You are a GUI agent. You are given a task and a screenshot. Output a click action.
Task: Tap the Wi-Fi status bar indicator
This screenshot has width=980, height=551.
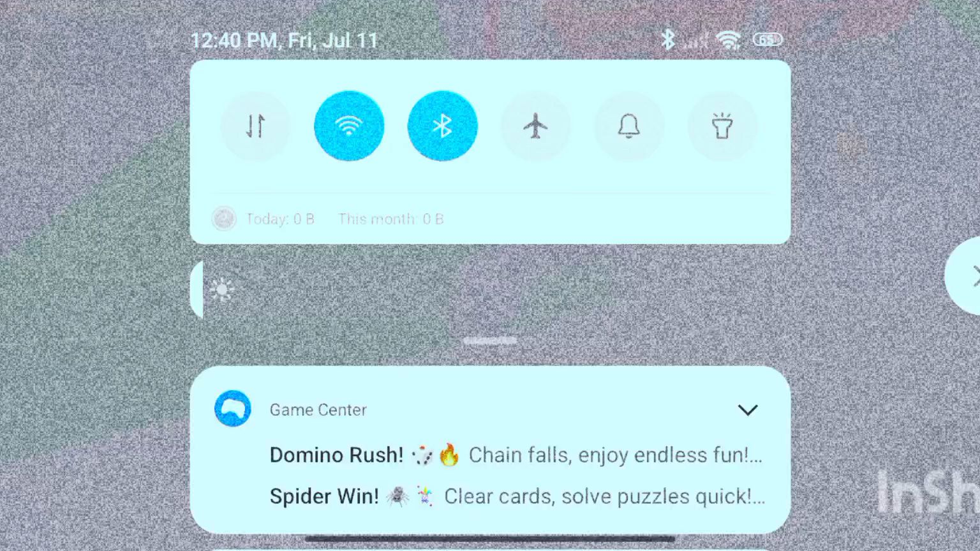[x=728, y=40]
